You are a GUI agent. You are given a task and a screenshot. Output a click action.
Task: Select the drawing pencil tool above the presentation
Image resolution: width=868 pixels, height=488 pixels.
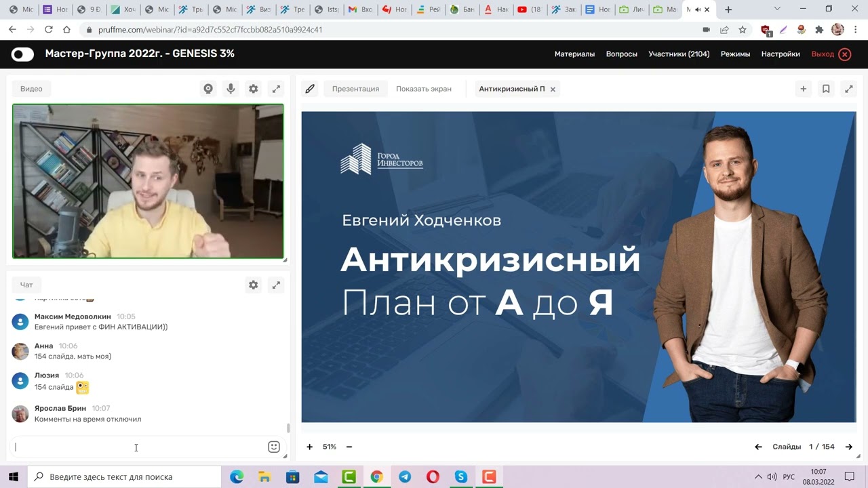[x=310, y=88]
